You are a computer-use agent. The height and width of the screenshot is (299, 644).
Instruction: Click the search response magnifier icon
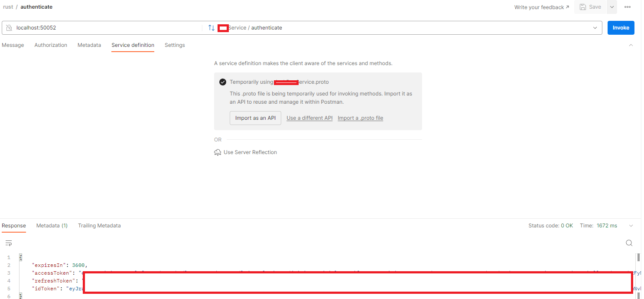(629, 243)
